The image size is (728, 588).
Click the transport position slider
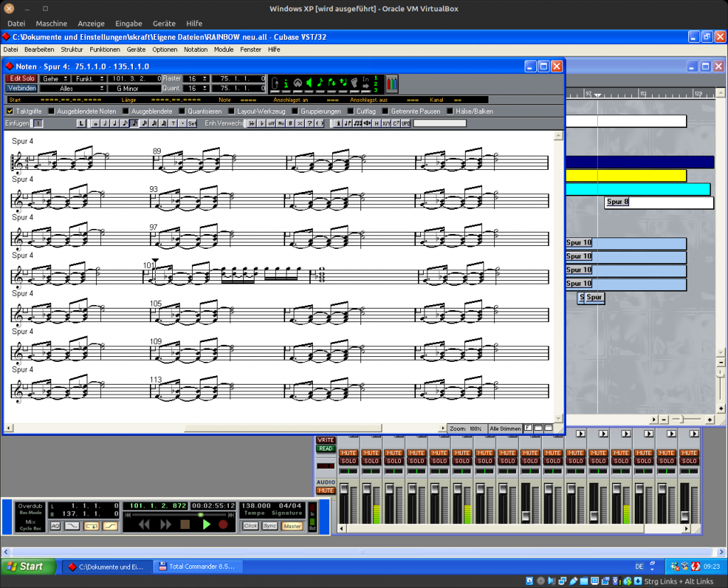coord(200,514)
